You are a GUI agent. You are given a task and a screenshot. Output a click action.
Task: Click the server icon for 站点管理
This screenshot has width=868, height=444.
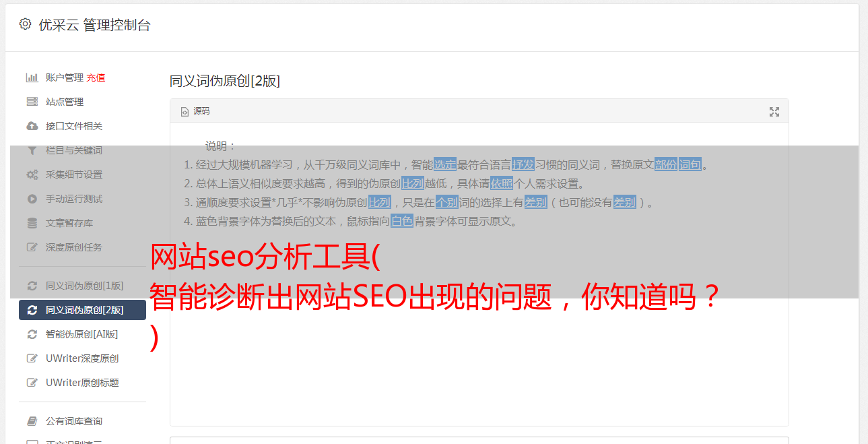(32, 102)
